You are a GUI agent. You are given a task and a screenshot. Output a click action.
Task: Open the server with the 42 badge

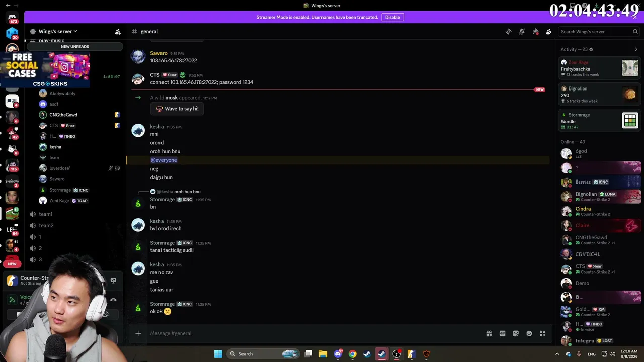point(12,133)
